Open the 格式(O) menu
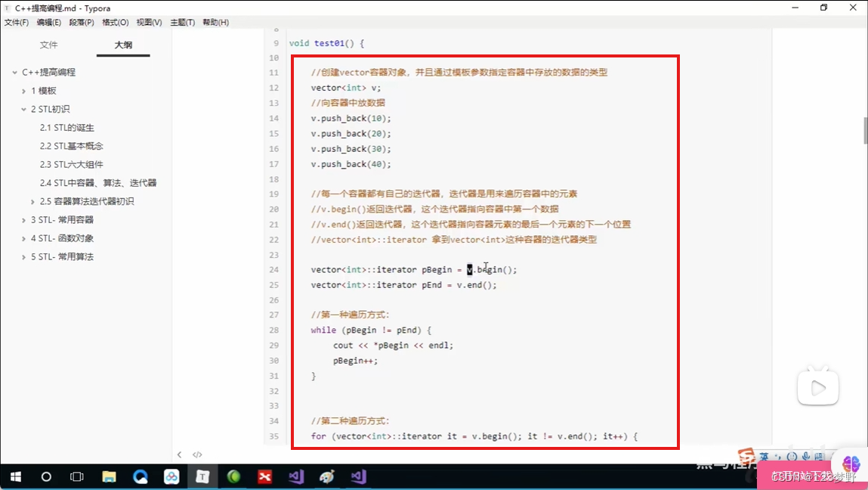This screenshot has width=868, height=490. 115,22
